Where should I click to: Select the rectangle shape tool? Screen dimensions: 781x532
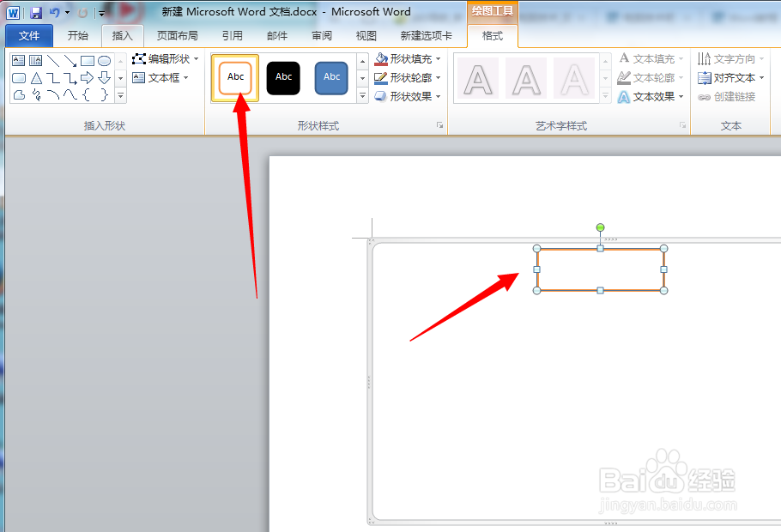87,60
